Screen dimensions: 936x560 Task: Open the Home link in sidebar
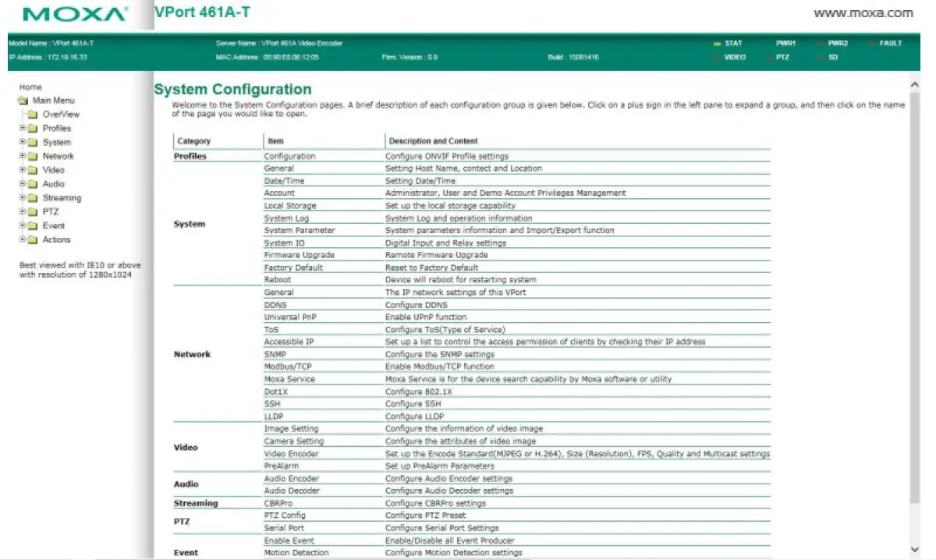click(x=30, y=87)
